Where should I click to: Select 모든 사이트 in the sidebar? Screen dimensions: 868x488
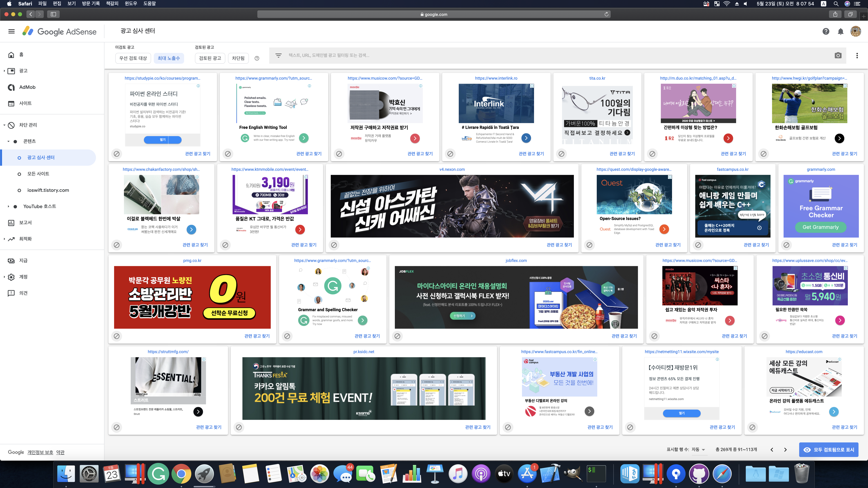pos(38,174)
